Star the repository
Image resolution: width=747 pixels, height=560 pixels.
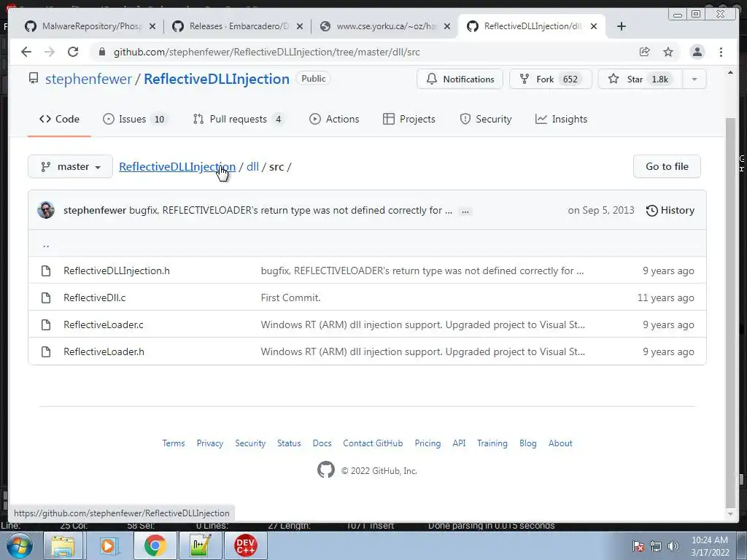click(640, 79)
